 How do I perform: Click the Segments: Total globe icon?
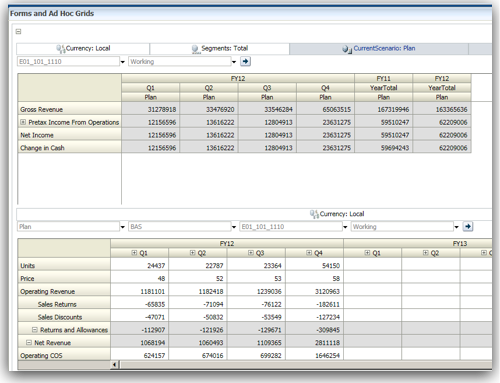point(195,49)
